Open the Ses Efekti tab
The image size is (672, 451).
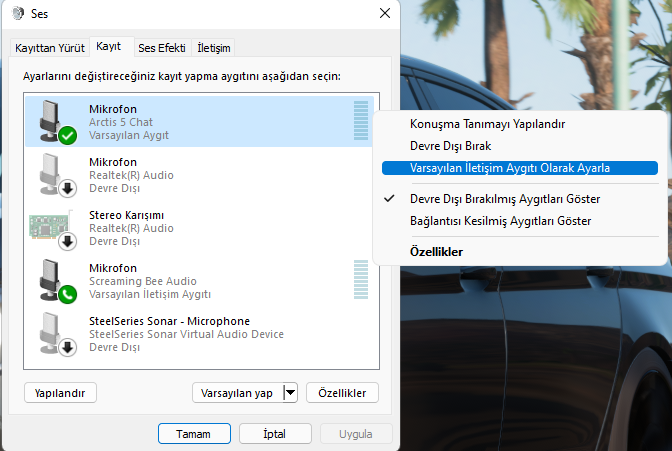(162, 48)
